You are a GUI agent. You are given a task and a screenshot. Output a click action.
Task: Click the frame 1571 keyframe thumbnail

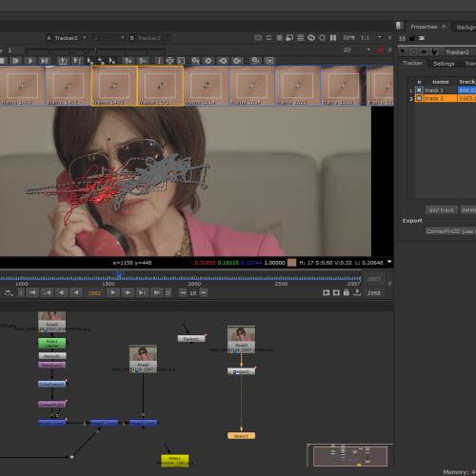(x=160, y=86)
